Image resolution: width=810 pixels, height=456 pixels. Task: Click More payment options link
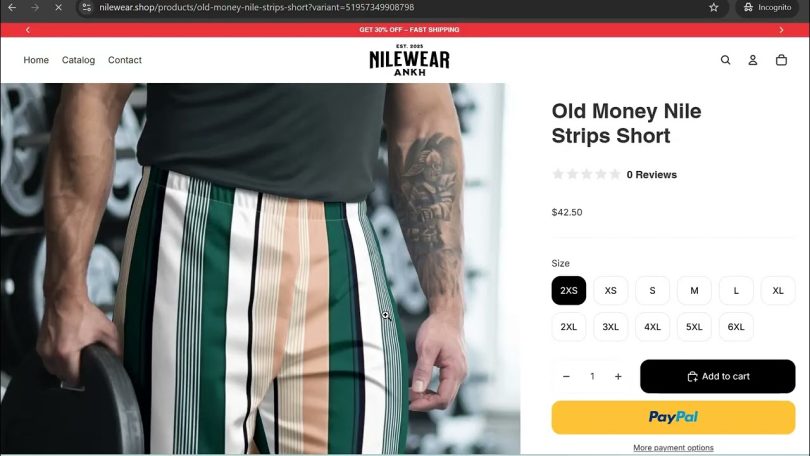[673, 448]
